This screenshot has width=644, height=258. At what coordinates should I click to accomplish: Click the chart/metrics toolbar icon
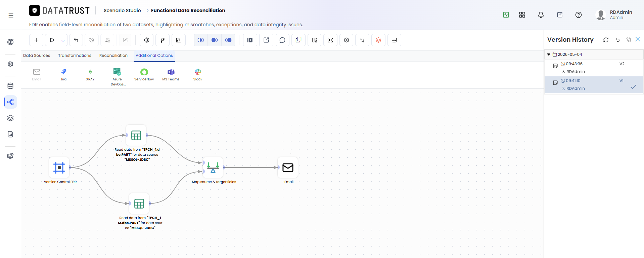178,40
